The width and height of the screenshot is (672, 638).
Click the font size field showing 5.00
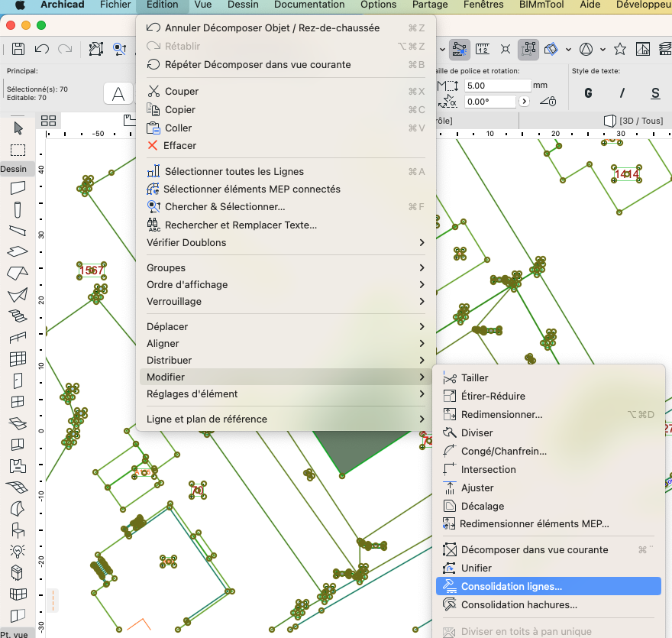(497, 86)
